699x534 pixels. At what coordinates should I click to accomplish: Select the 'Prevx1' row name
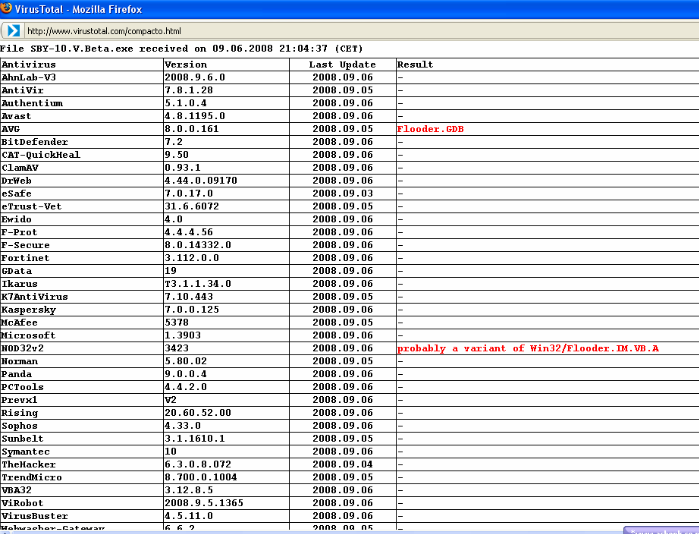pos(19,400)
